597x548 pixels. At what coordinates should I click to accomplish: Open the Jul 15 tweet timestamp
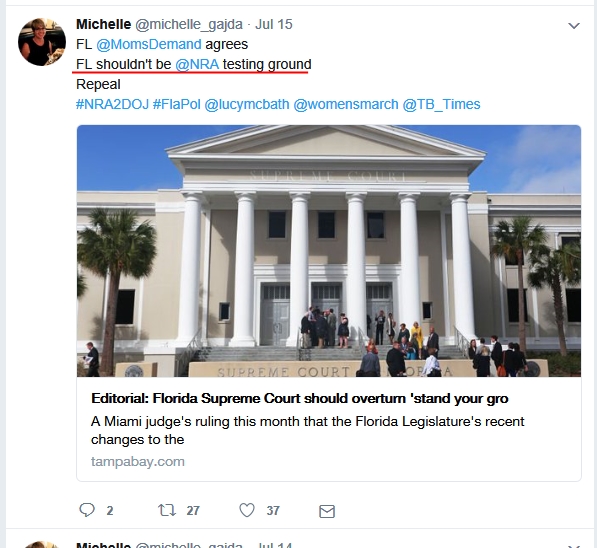(274, 24)
